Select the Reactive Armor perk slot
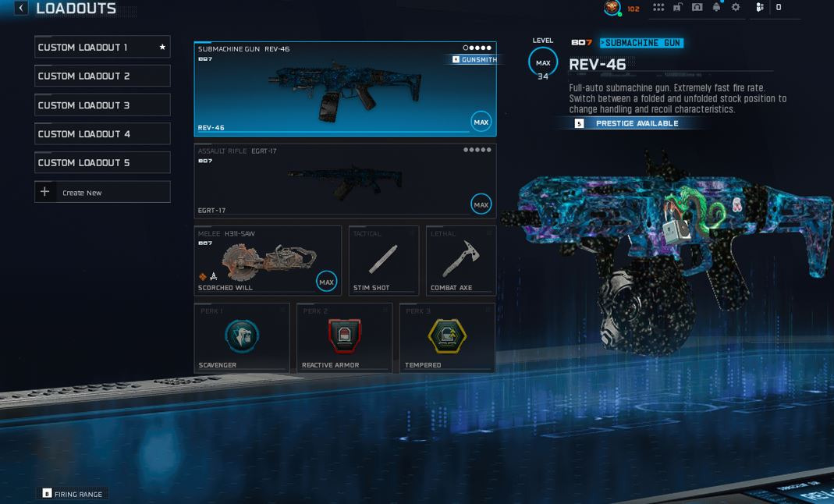 click(345, 338)
